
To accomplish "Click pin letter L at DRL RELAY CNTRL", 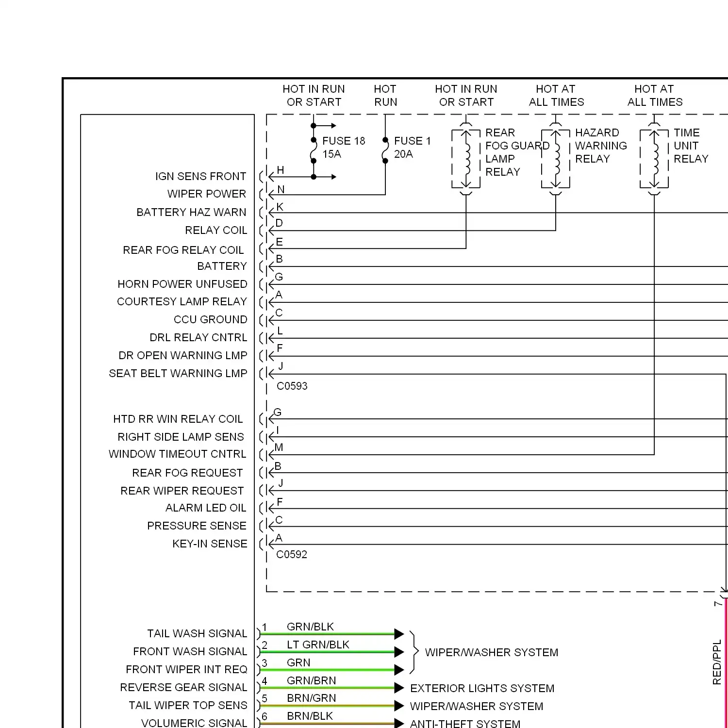I will pos(280,331).
